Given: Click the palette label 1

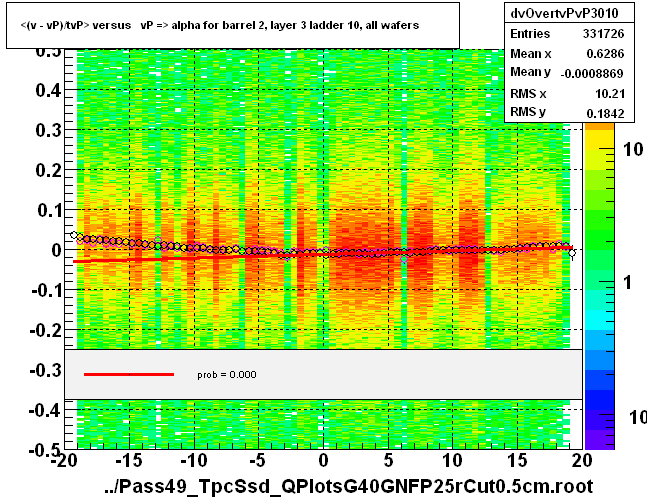Looking at the screenshot, I should (x=628, y=283).
